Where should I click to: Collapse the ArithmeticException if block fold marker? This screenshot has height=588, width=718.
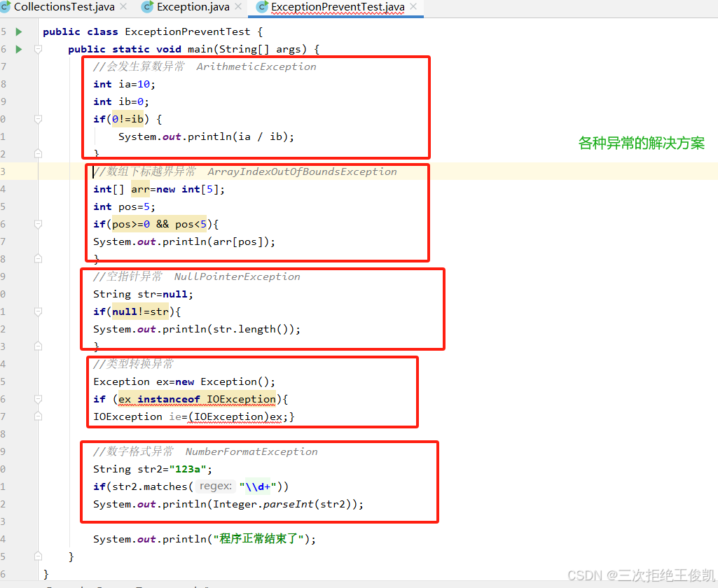click(x=39, y=119)
